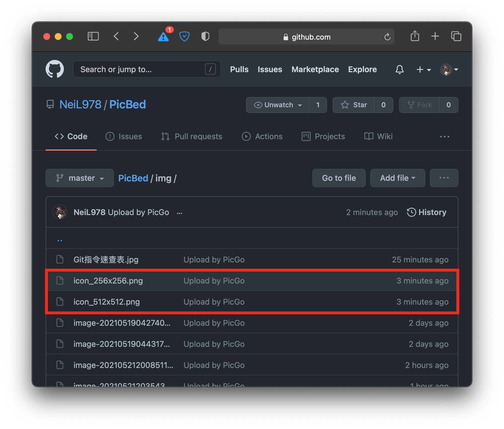Screen dimensions: 504x429
Task: Open the Code tab
Action: (71, 136)
